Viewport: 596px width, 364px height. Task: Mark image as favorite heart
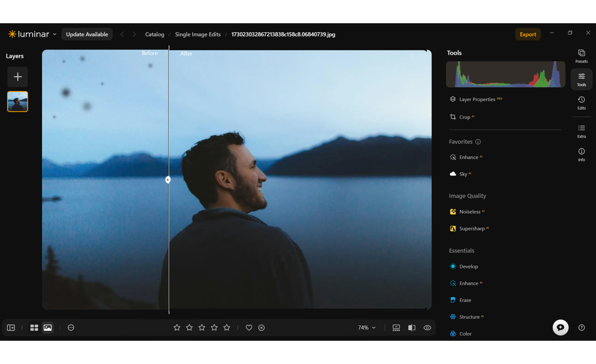tap(249, 328)
